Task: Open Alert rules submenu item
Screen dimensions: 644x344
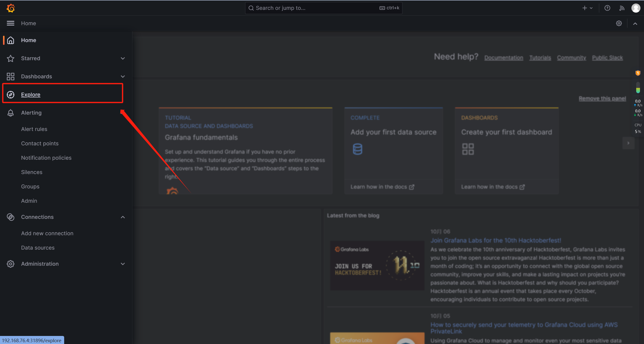Action: tap(34, 129)
